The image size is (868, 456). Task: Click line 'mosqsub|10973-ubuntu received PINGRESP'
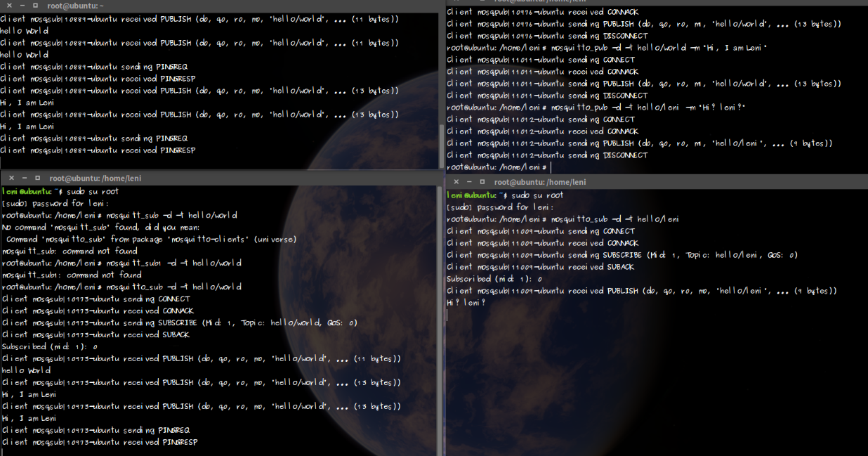pyautogui.click(x=99, y=442)
